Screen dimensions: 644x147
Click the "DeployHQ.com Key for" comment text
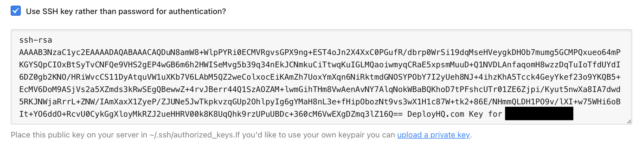[x=454, y=114]
